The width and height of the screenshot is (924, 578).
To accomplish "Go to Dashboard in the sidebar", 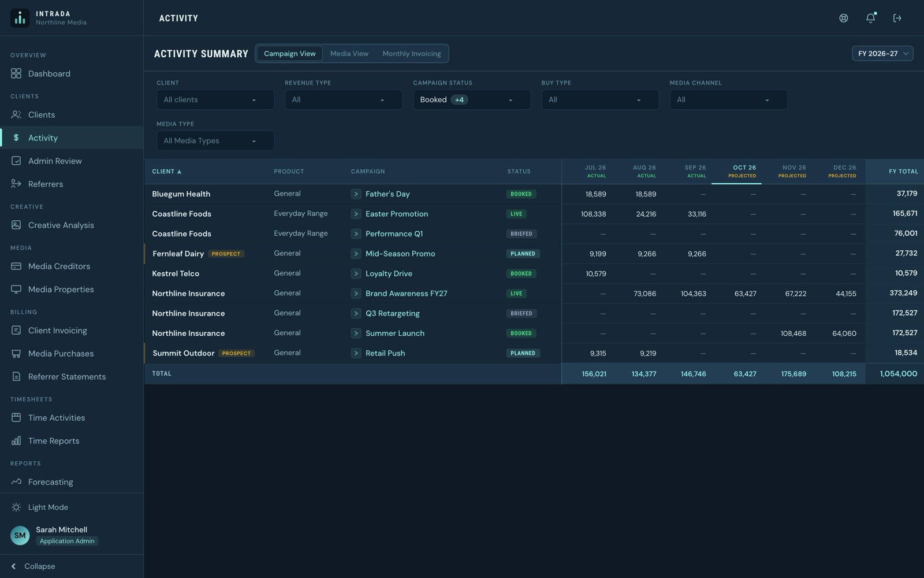I will tap(72, 73).
